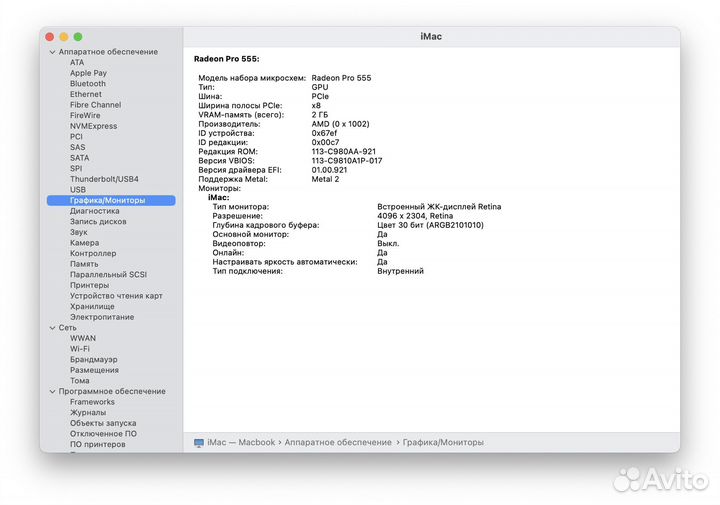Open Звук hardware entry
Screen dimensions: 720x505
(79, 232)
